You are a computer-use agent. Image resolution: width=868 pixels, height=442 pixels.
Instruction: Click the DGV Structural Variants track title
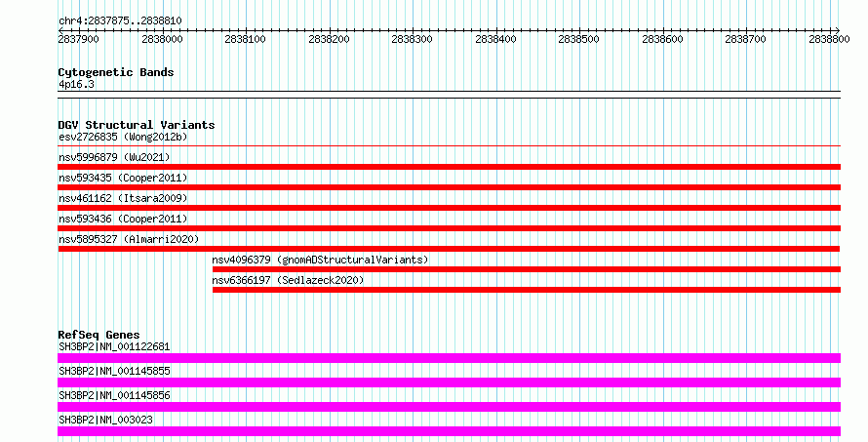(x=137, y=125)
